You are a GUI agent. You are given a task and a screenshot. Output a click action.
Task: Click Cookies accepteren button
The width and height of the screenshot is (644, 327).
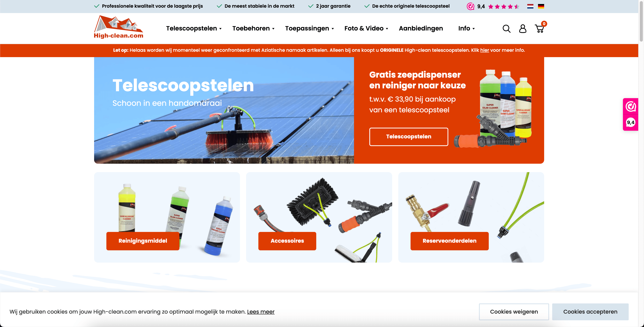590,311
